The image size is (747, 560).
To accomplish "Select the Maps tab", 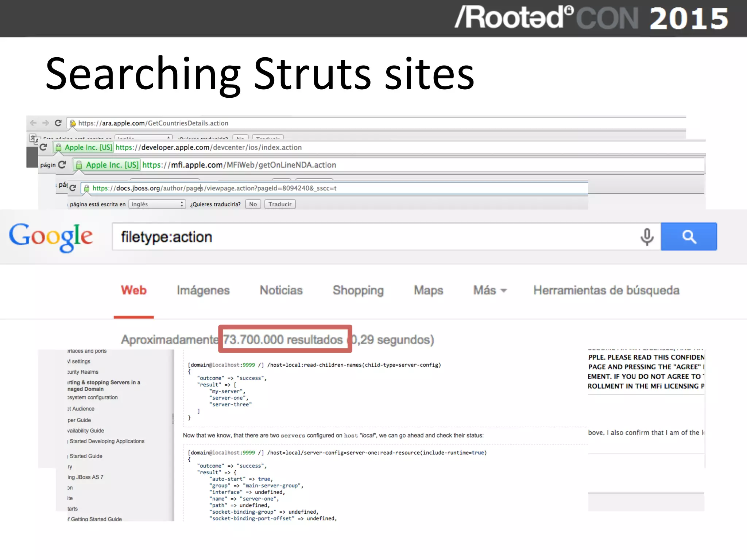I will click(429, 290).
